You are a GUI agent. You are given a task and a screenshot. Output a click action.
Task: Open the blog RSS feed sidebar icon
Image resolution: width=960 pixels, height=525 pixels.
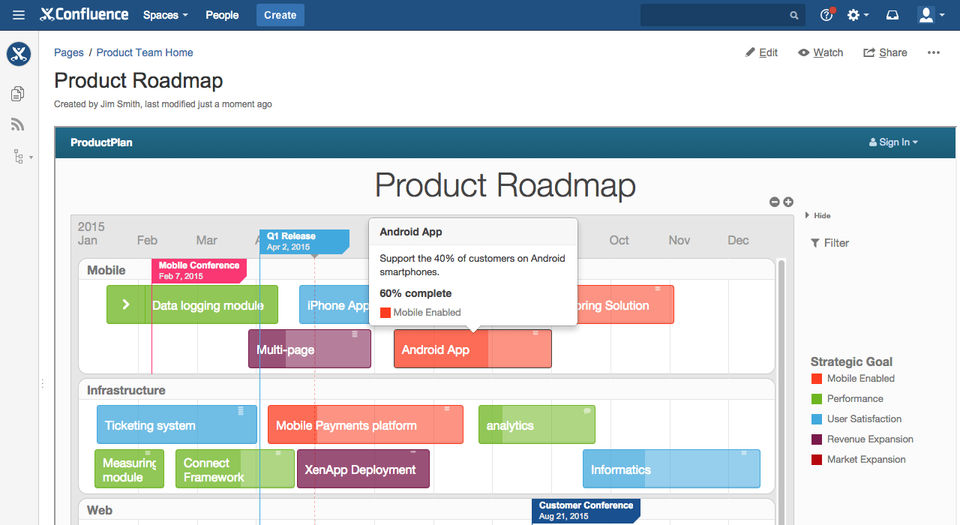18,125
